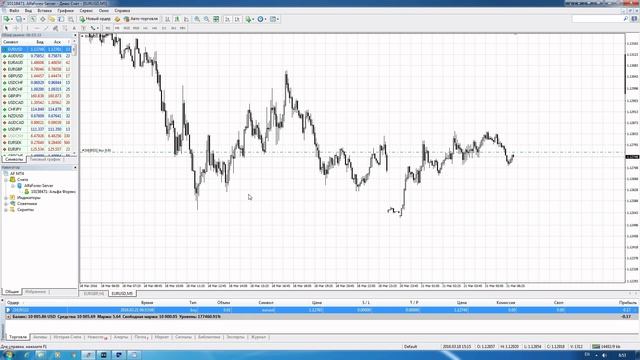Open the Вид menu
This screenshot has width=640, height=360.
[x=28, y=11]
